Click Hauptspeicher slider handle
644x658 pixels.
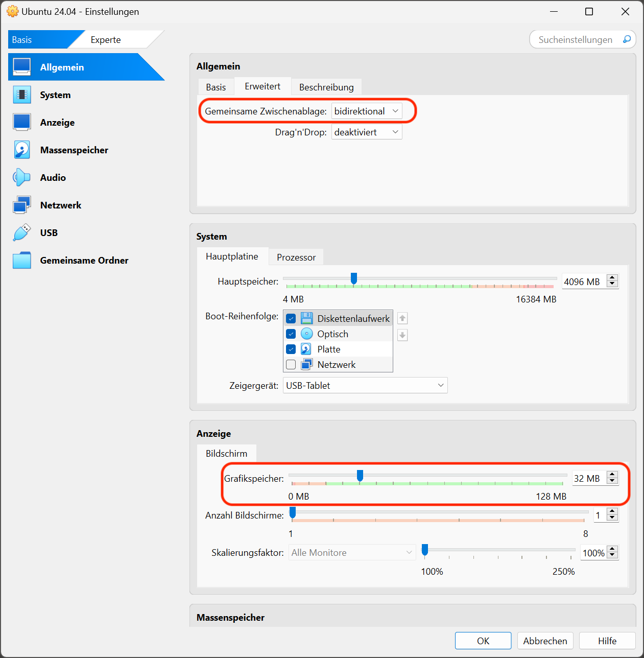pos(353,278)
